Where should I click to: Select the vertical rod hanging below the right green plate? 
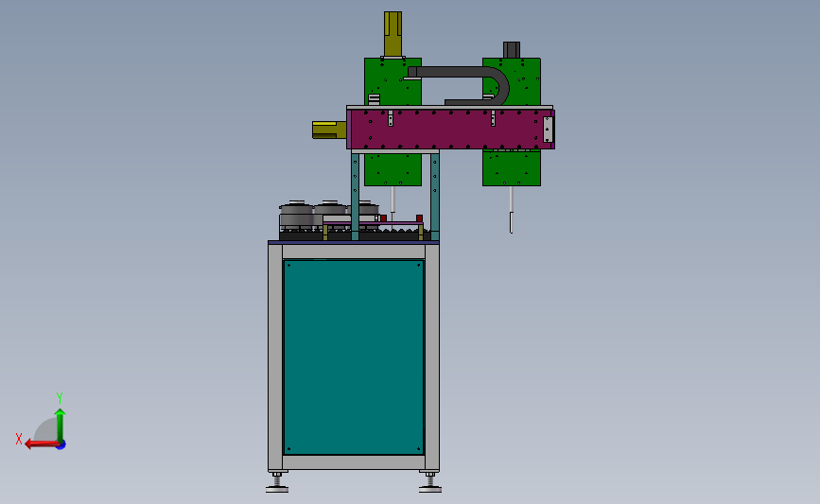512,209
